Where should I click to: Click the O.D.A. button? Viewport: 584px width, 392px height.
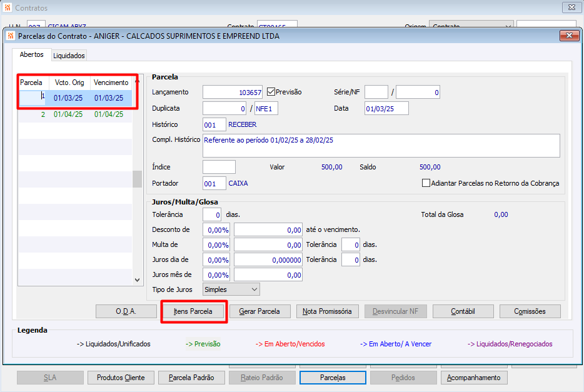(x=126, y=311)
